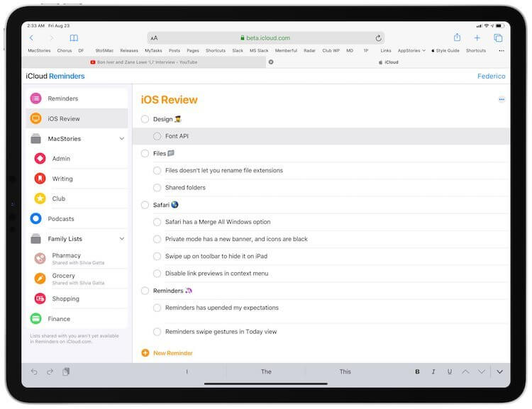Dismiss the keyboard with down chevron

[x=499, y=371]
